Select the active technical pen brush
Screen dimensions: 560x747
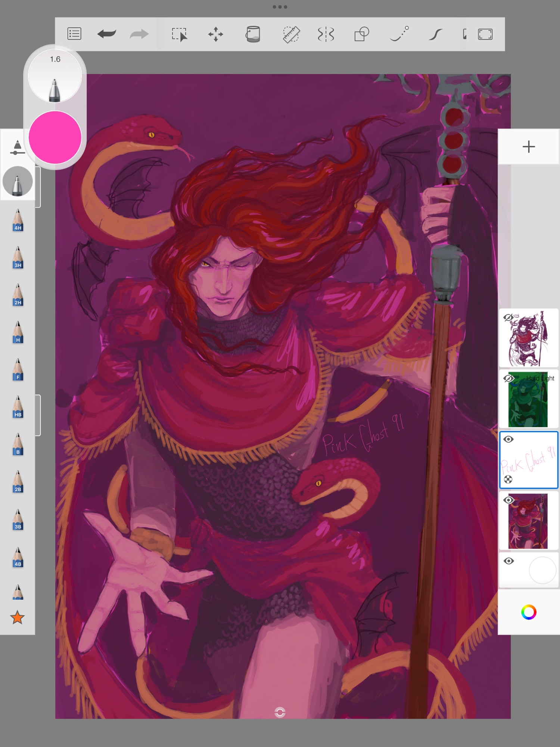point(18,181)
